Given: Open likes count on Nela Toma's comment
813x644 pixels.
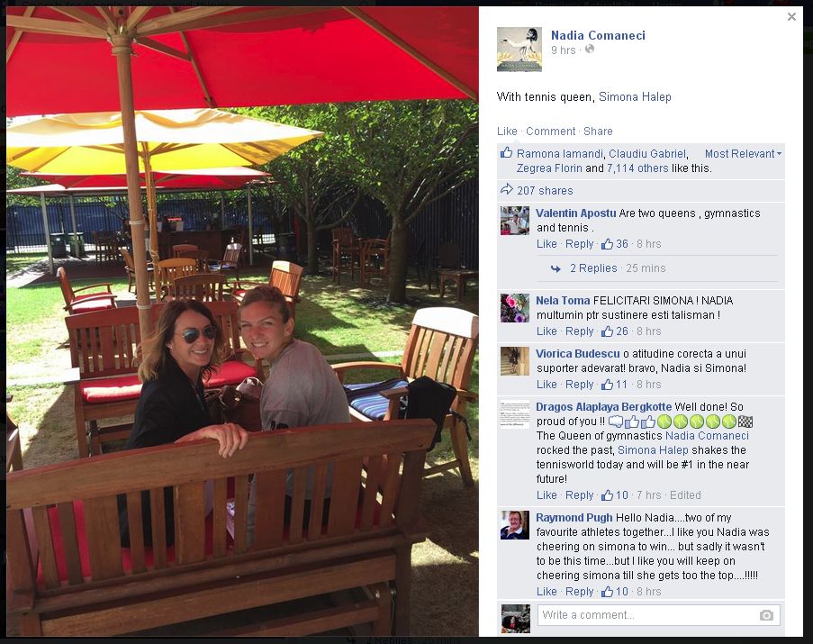Looking at the screenshot, I should 615,331.
